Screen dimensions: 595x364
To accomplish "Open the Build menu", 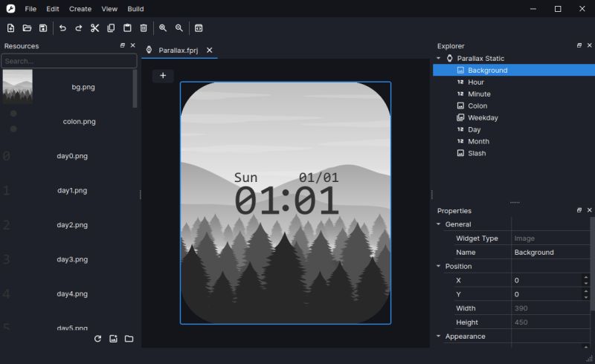I will (135, 9).
